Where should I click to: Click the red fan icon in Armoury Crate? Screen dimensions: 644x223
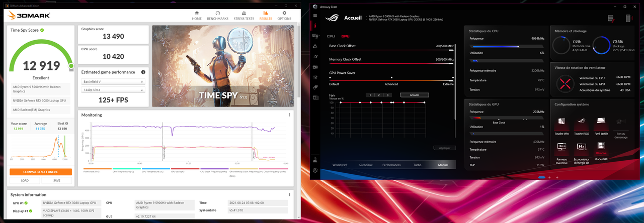tap(566, 84)
